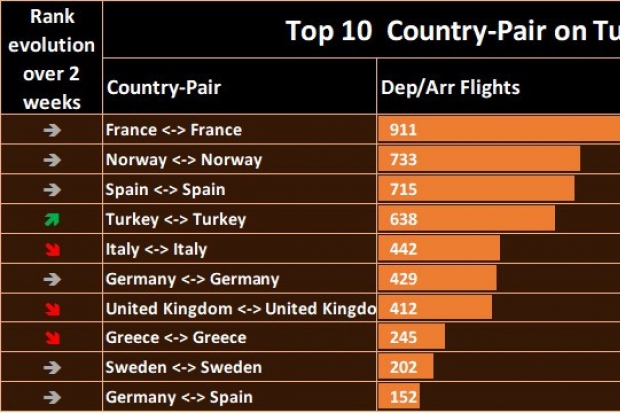The height and width of the screenshot is (413, 620).
Task: Click the orange bar showing 733 flights
Action: (x=478, y=160)
